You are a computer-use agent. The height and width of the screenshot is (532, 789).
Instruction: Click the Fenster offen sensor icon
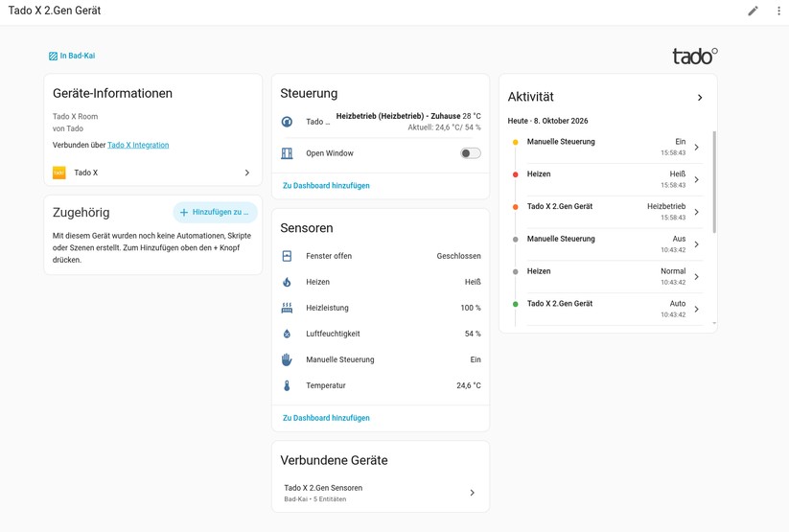pyautogui.click(x=287, y=256)
